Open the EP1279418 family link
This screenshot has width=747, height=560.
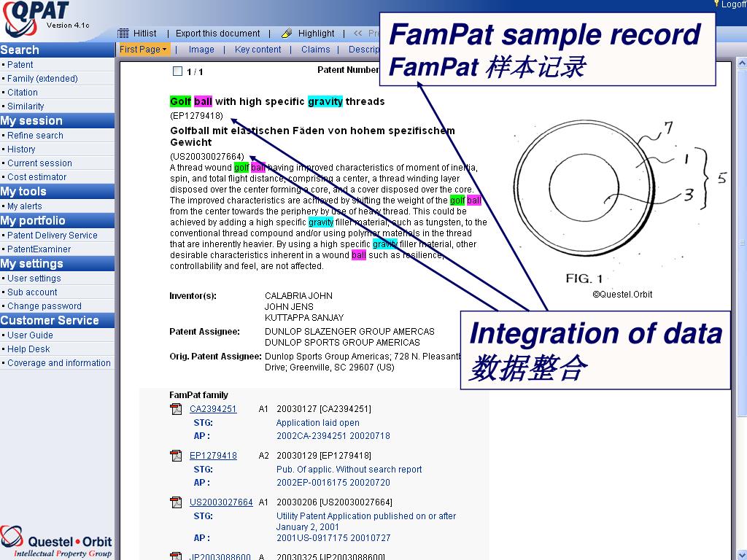click(213, 456)
